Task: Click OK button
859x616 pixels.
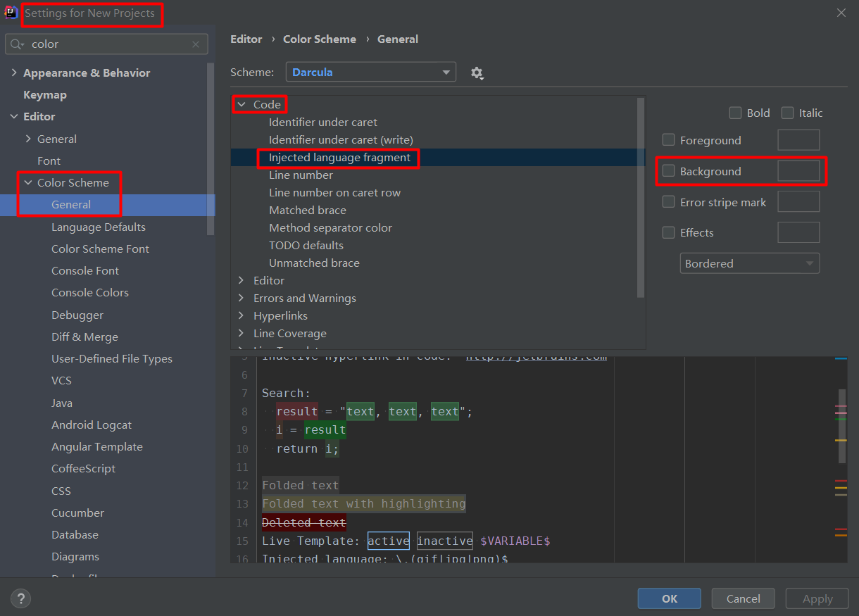Action: (x=670, y=598)
